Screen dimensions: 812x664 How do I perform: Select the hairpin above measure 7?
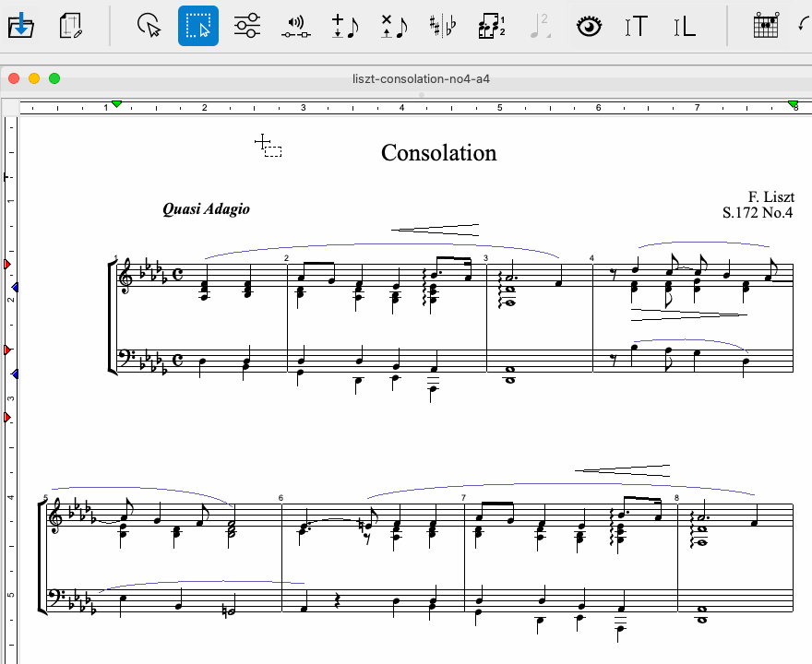[x=622, y=470]
